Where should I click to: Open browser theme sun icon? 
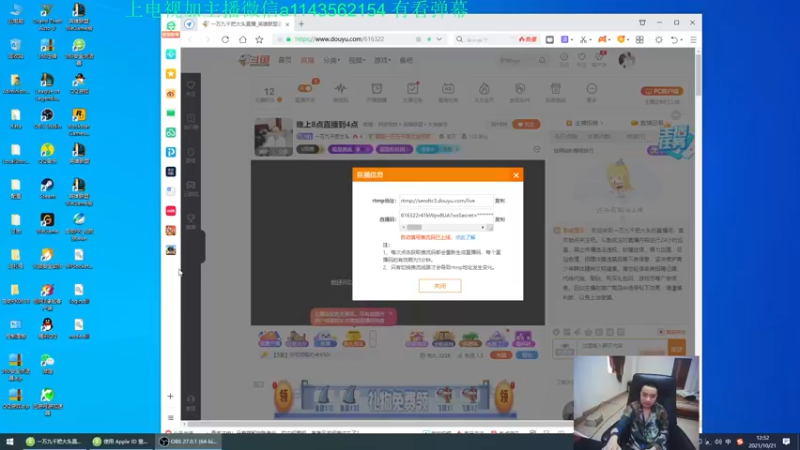coord(659,39)
